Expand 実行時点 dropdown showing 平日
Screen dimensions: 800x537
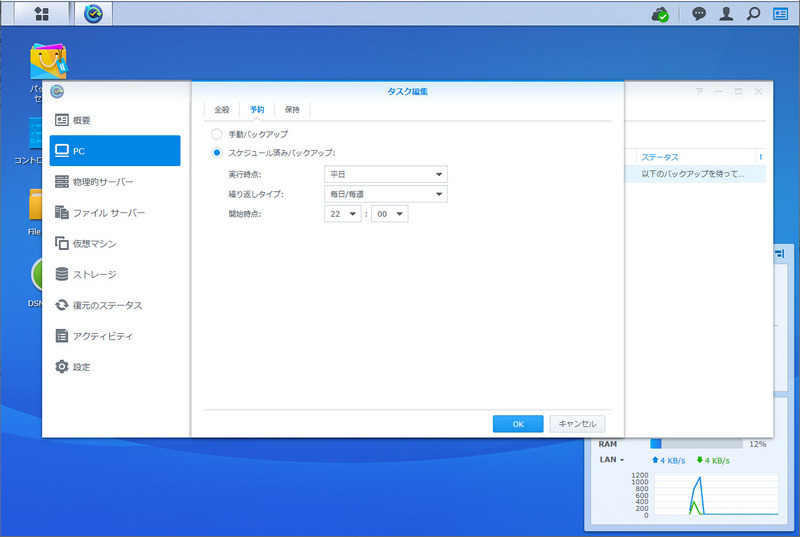(x=386, y=174)
